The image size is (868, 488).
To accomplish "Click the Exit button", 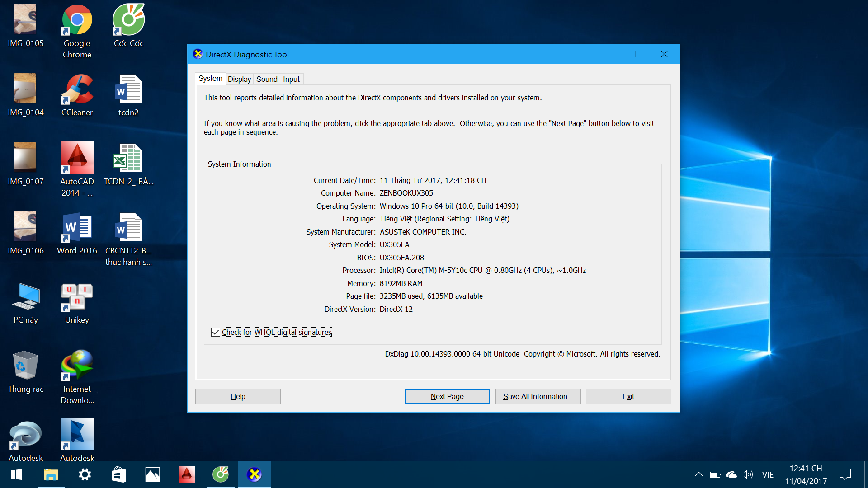I will click(628, 396).
